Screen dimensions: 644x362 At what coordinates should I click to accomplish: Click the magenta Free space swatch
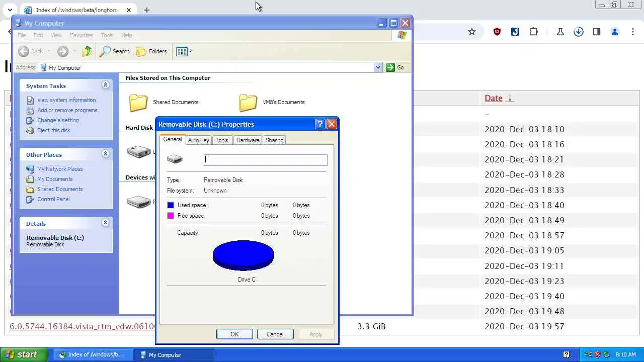tap(171, 216)
